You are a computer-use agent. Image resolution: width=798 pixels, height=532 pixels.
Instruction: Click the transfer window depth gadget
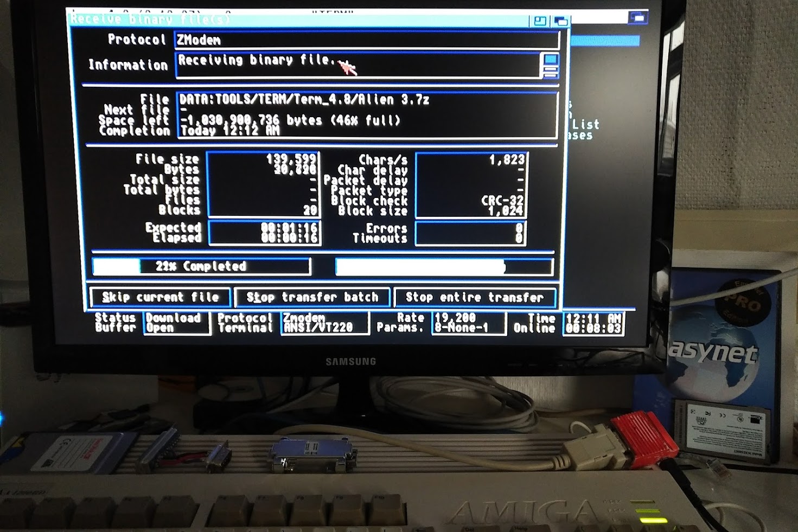tap(560, 21)
